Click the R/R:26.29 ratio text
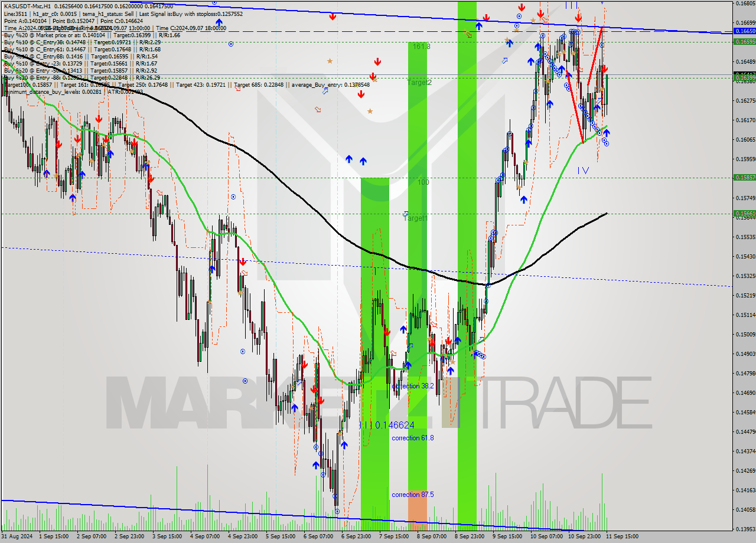Viewport: 756px width, 543px height. click(148, 77)
